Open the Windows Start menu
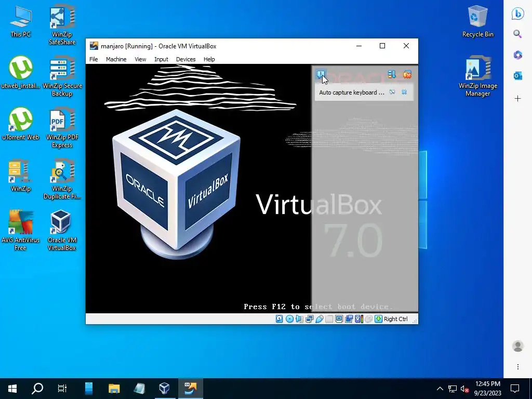The image size is (532, 399). pos(12,389)
